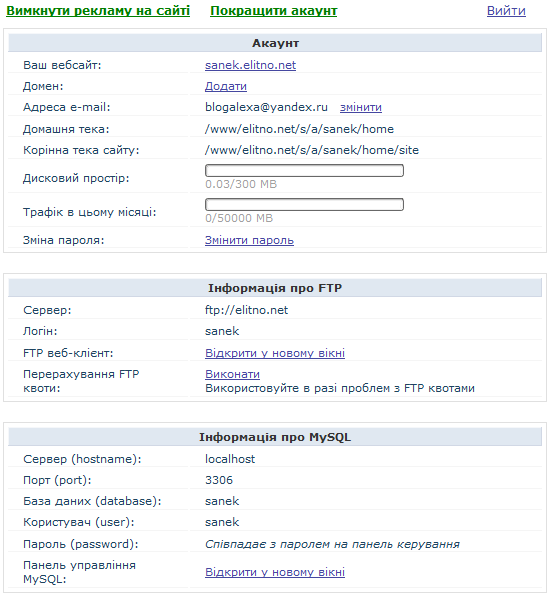The width and height of the screenshot is (556, 609).
Task: Click the 'Вимкнути рекламу на сайті' link
Action: click(x=98, y=10)
